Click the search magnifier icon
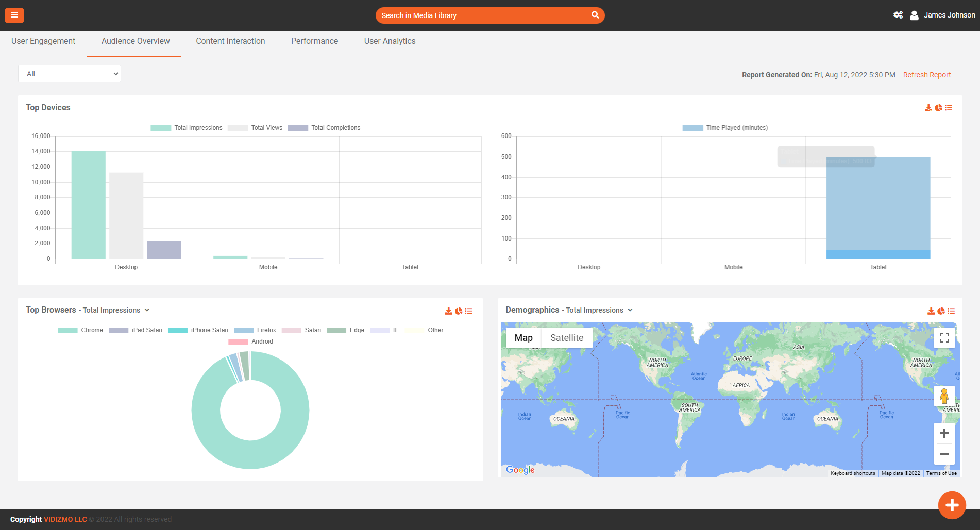The image size is (980, 530). pos(595,15)
